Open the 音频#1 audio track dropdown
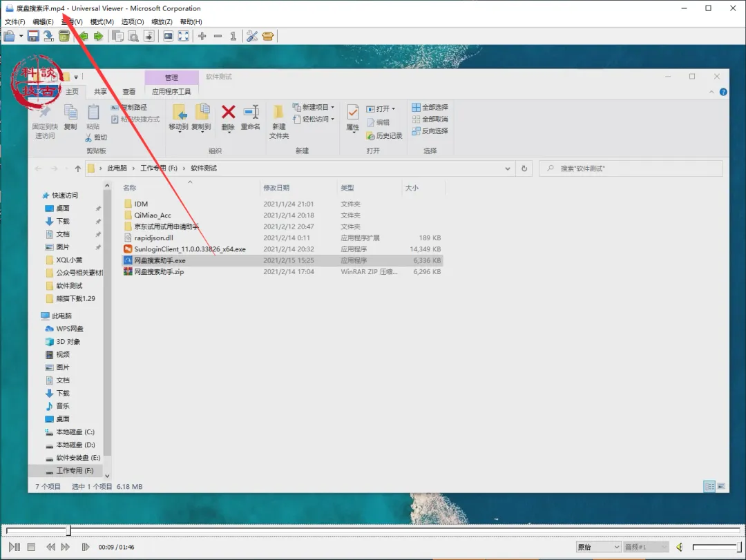746x560 pixels. point(646,547)
